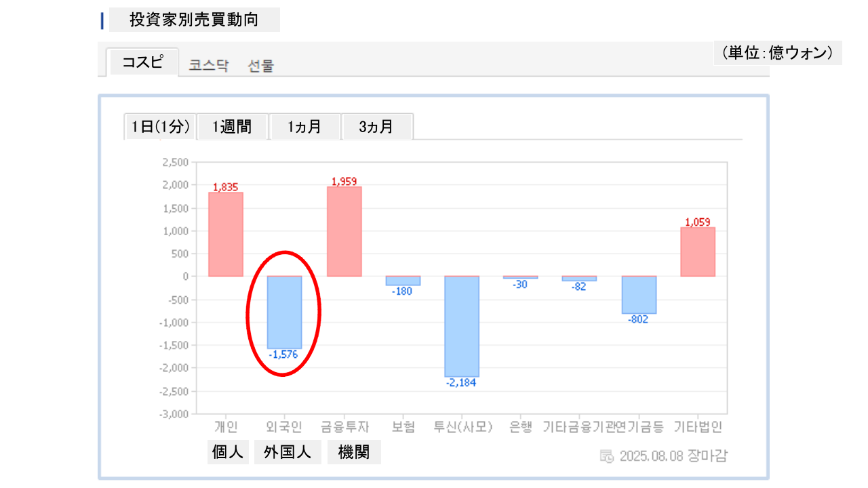The height and width of the screenshot is (488, 868).
Task: Click the 単位:億ウォン unit label
Action: pyautogui.click(x=777, y=53)
